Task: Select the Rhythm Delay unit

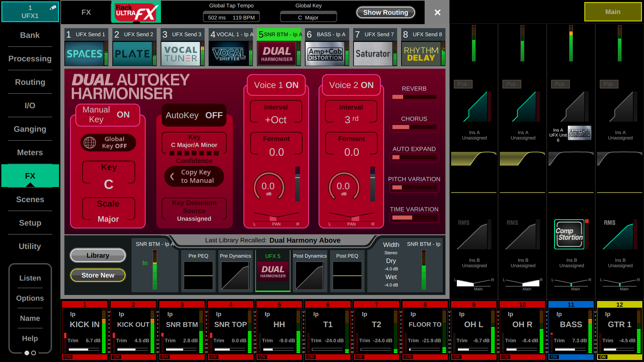Action: [x=421, y=54]
